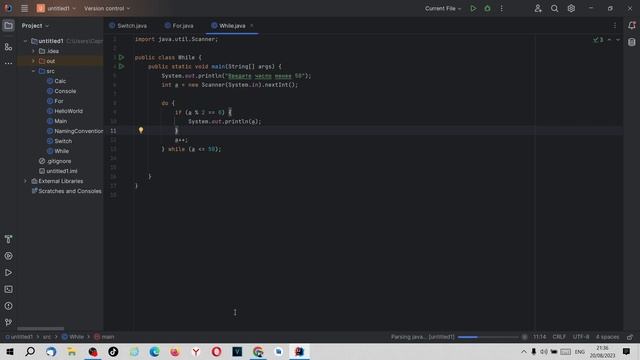Click src breadcrumb in navigation bar
640x360 pixels.
[x=47, y=337]
